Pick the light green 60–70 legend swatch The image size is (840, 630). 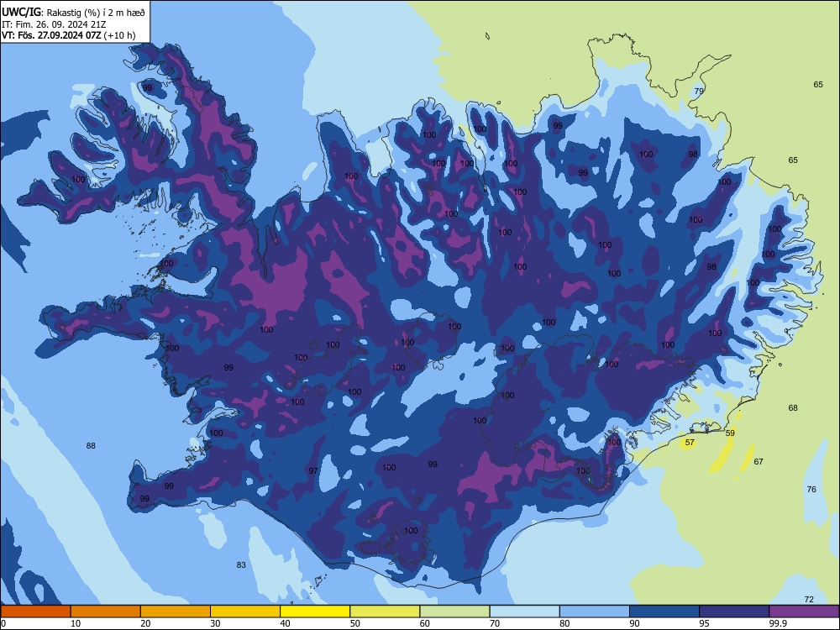[x=454, y=612]
